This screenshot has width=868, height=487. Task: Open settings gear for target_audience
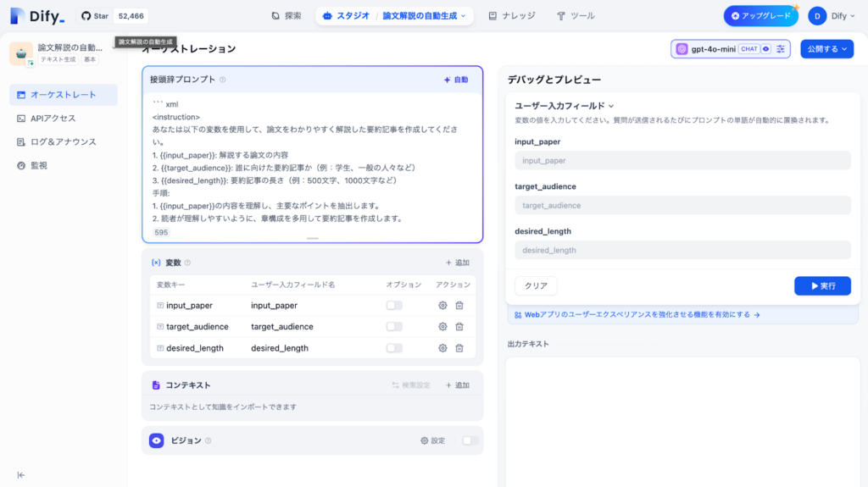pos(442,327)
